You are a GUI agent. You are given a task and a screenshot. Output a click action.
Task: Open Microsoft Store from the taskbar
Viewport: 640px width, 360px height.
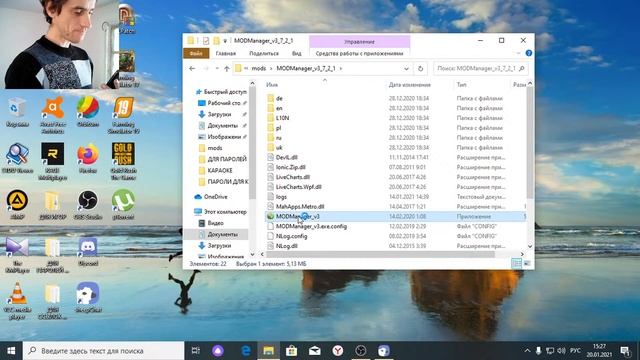[x=291, y=351]
